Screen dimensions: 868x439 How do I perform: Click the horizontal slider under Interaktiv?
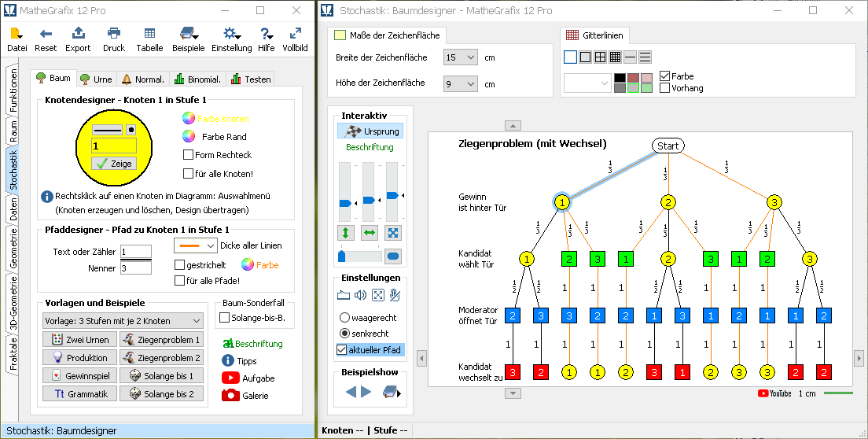coord(360,256)
